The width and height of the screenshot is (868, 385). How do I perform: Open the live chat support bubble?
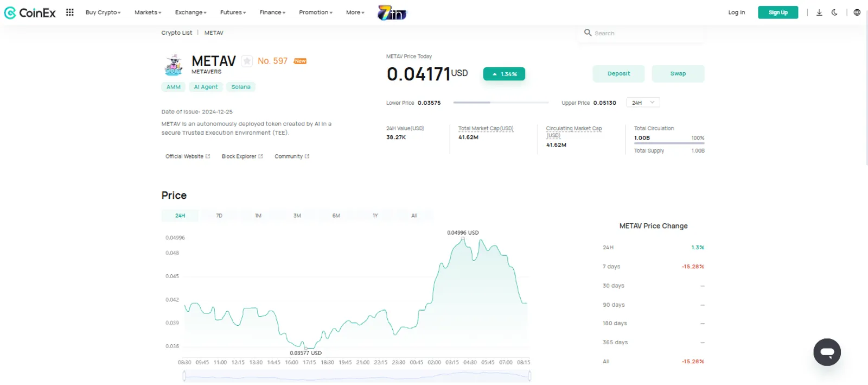[x=827, y=352]
